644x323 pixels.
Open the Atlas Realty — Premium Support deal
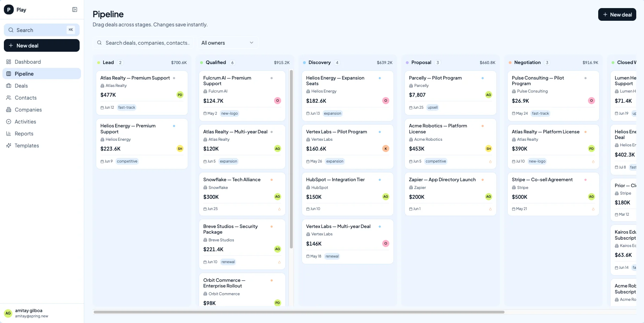(142, 93)
